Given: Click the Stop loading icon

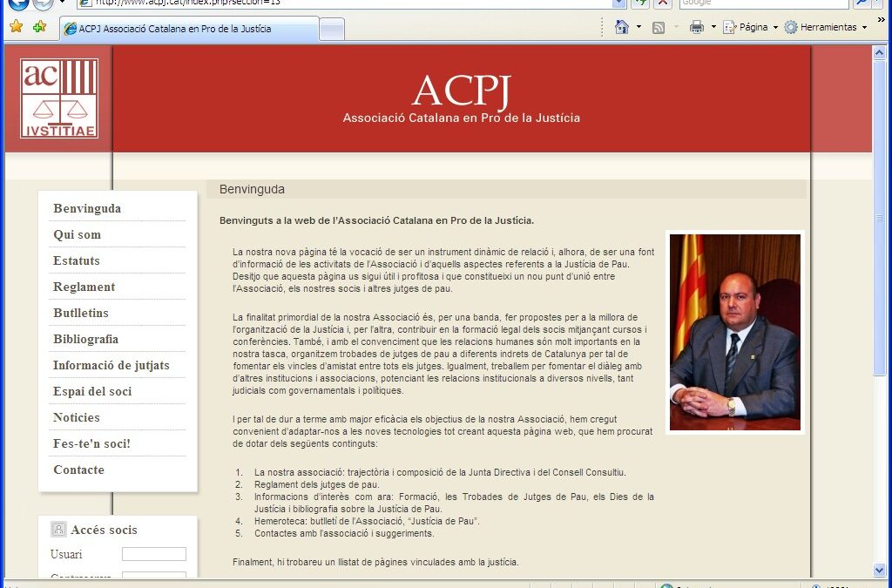Looking at the screenshot, I should click(663, 3).
